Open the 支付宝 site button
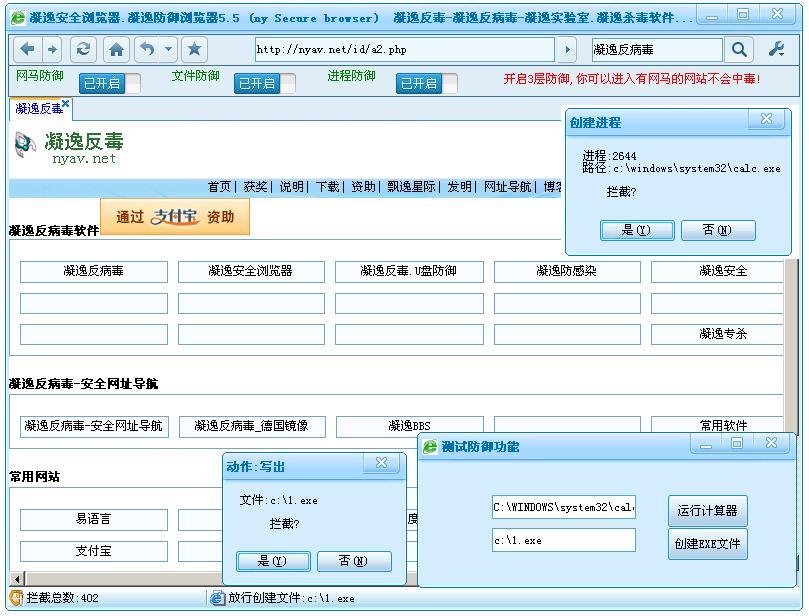809x616 pixels. click(x=94, y=551)
